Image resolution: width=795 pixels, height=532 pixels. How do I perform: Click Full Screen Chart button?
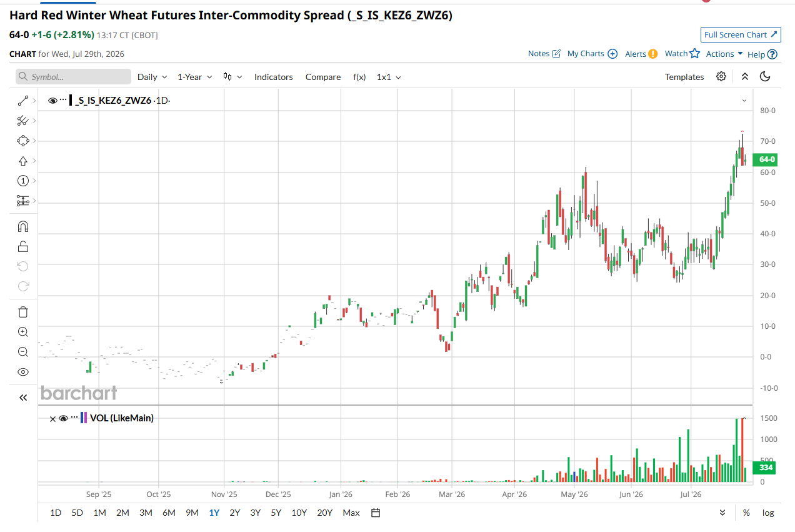click(741, 35)
